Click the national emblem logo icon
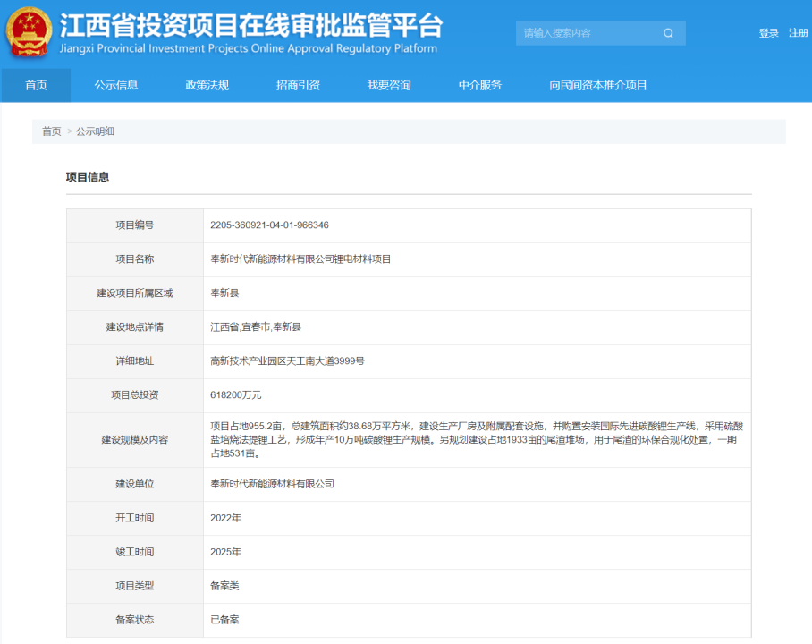This screenshot has width=812, height=644. click(30, 32)
